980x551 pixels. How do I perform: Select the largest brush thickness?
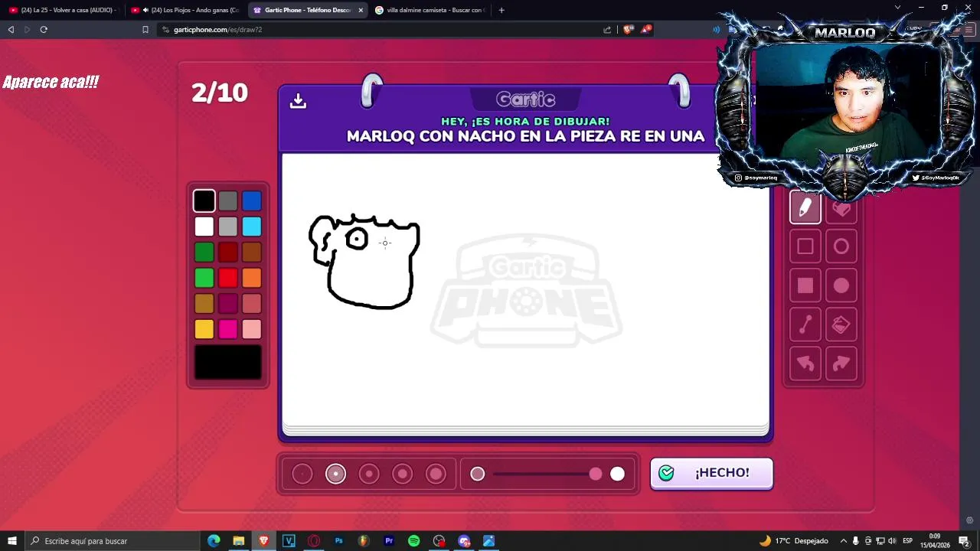coord(436,474)
